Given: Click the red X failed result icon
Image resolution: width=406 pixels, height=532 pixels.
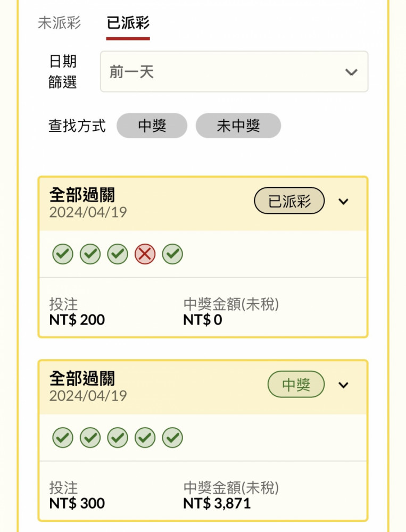Looking at the screenshot, I should [145, 254].
